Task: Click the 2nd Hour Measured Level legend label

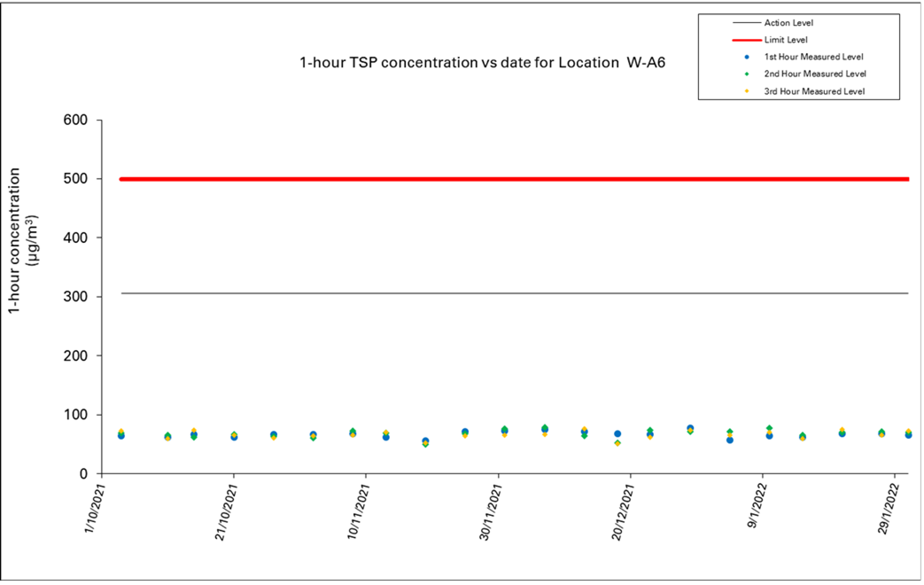Action: 814,74
